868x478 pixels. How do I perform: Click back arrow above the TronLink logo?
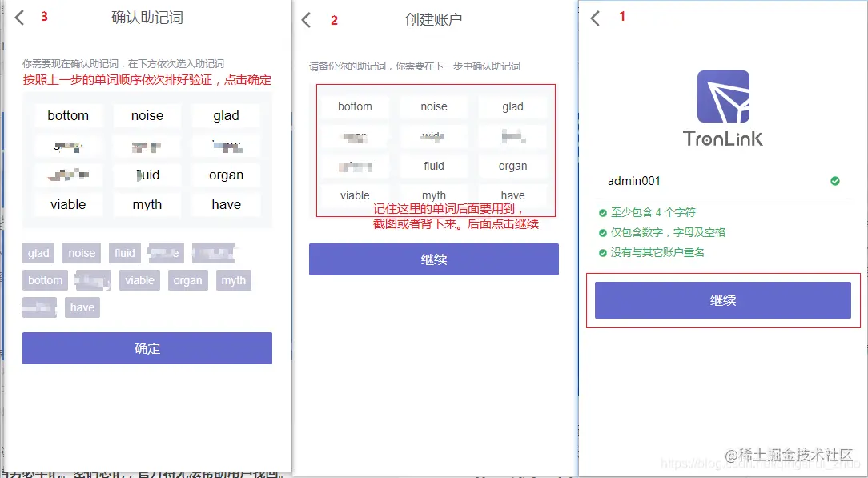click(x=593, y=16)
